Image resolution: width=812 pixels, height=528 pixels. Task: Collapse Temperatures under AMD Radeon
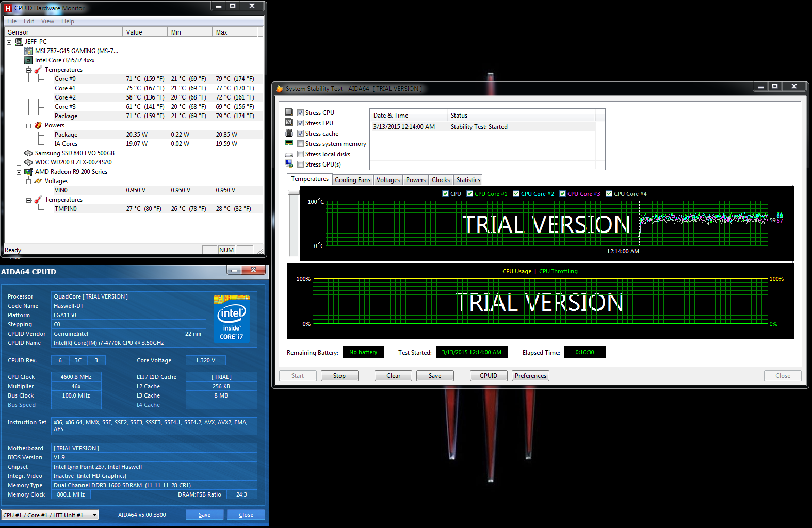tap(29, 200)
